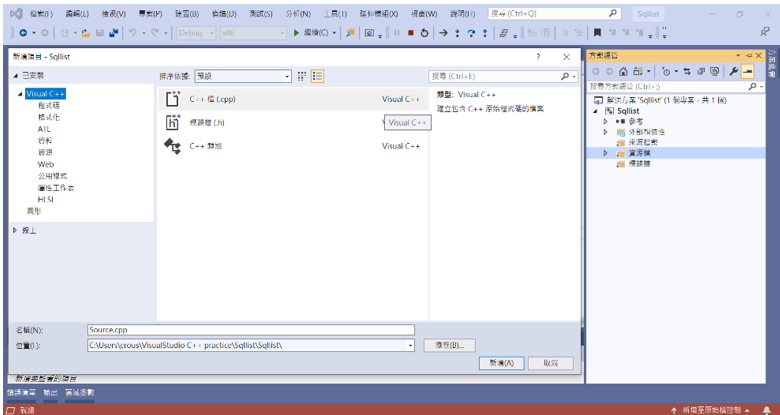Viewport: 780px width, 415px height.
Task: Click the bookmark toggle icon in toolbar
Action: (597, 33)
